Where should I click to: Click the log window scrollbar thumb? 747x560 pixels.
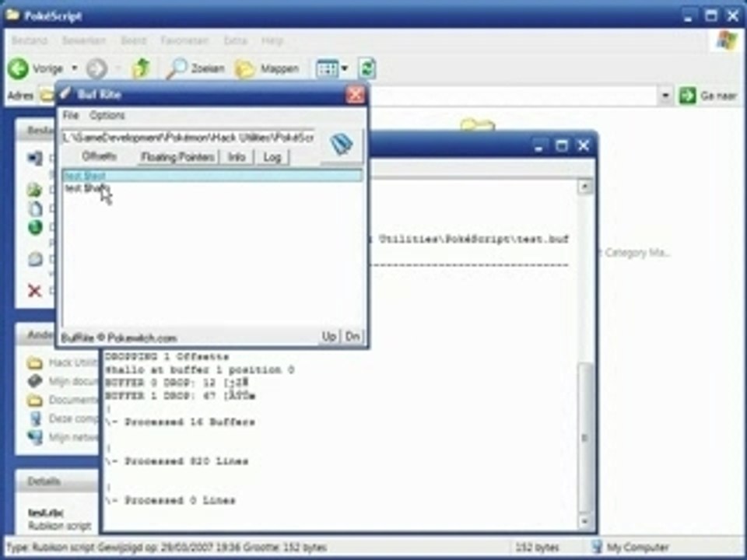coord(585,437)
